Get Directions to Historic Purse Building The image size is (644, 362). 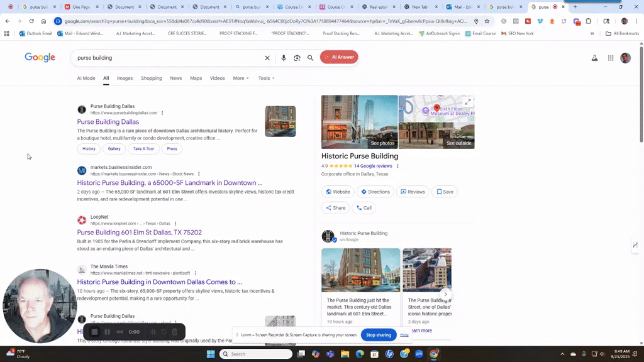click(375, 192)
